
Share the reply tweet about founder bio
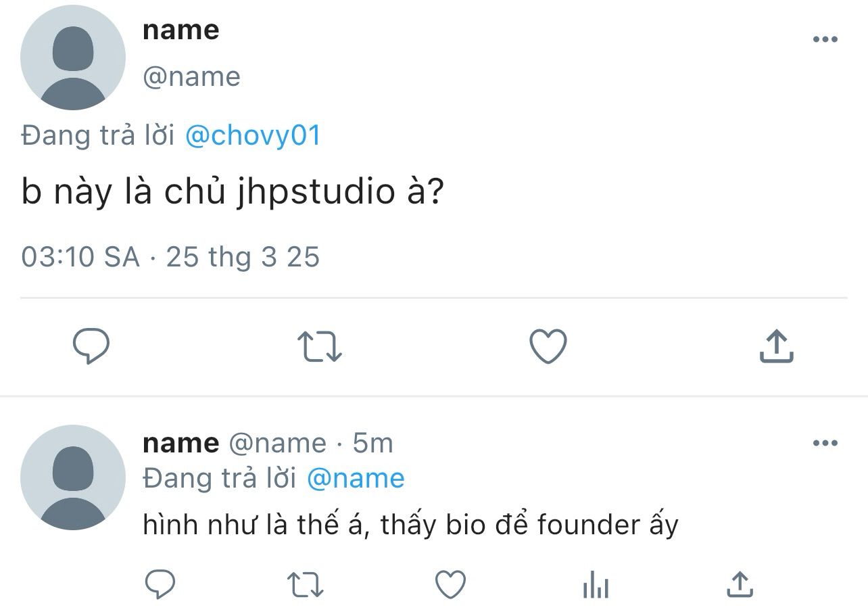pyautogui.click(x=740, y=584)
